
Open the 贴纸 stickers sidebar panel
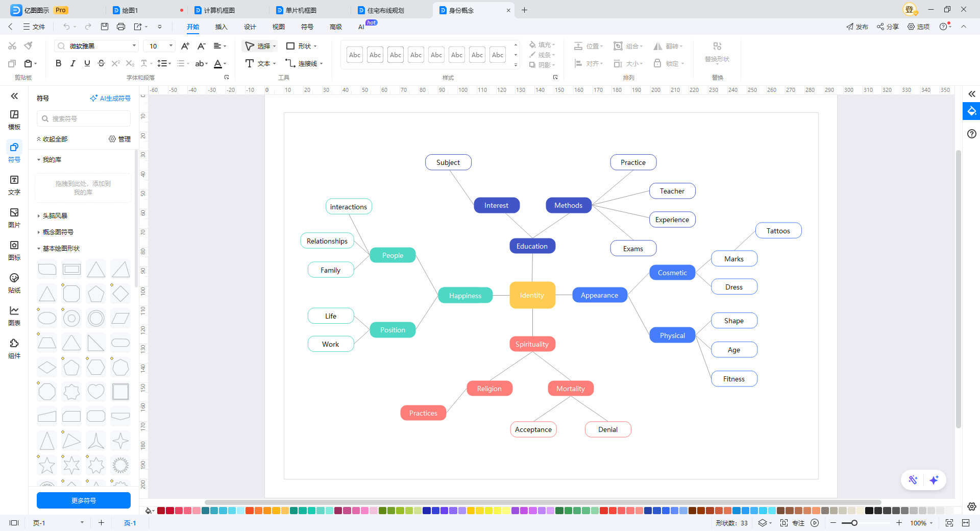pyautogui.click(x=14, y=283)
